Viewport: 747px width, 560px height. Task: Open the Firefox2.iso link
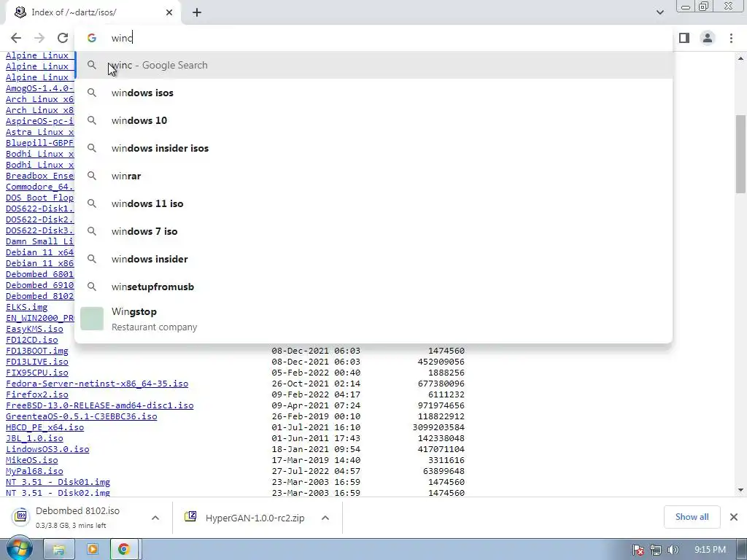[x=37, y=394]
